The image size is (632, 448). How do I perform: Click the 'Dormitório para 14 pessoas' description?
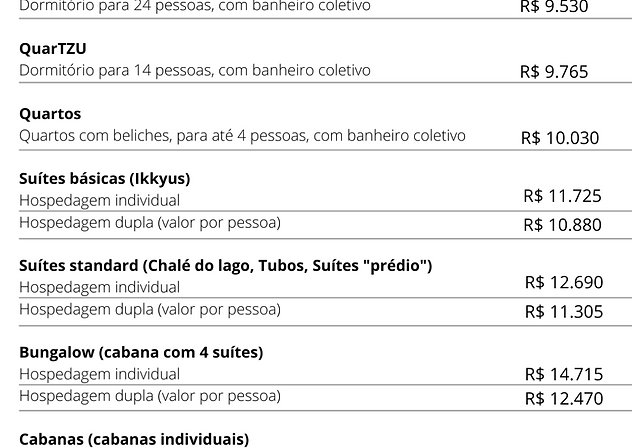pos(195,70)
